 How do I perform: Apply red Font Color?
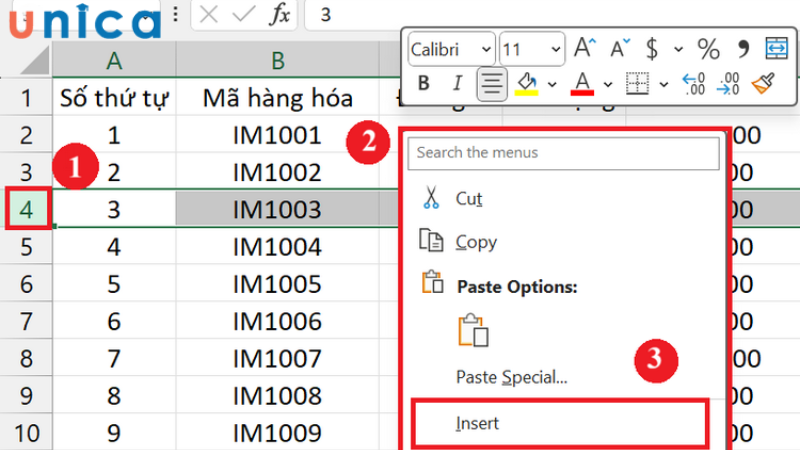click(582, 83)
